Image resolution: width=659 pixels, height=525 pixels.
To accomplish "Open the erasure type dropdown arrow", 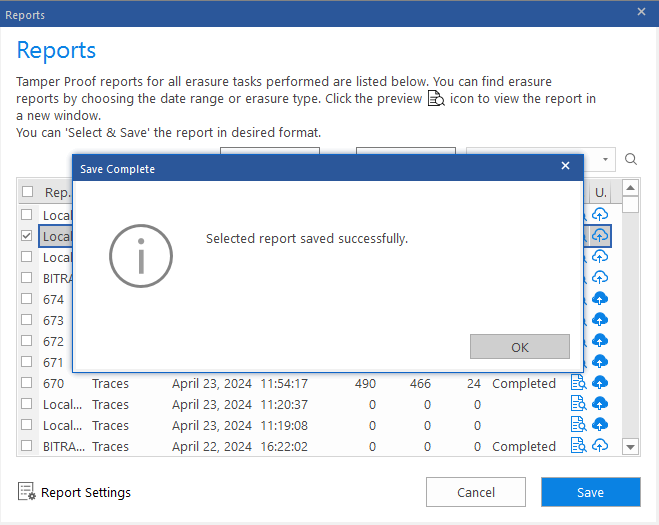I will (605, 159).
